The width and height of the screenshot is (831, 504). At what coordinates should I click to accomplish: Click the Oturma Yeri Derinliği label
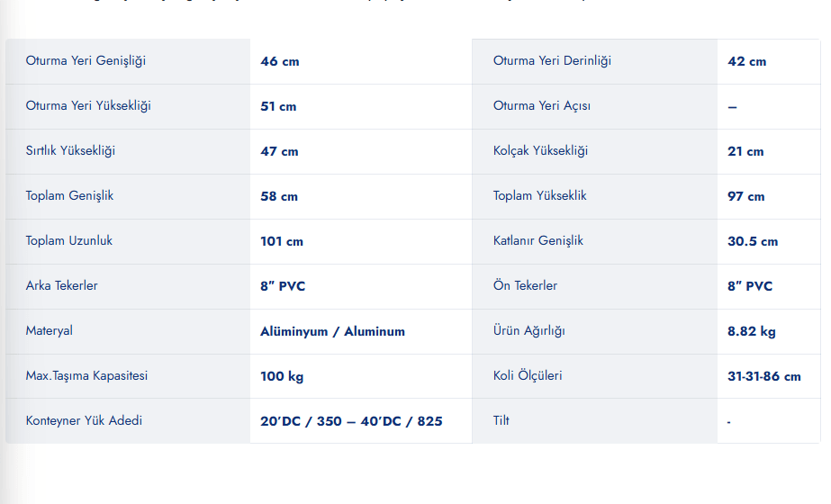tap(552, 61)
